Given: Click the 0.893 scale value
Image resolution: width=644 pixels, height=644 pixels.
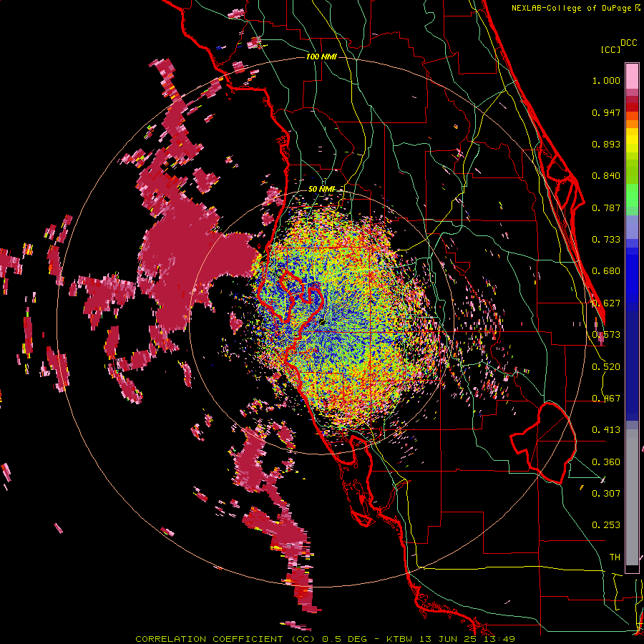Looking at the screenshot, I should (x=606, y=144).
